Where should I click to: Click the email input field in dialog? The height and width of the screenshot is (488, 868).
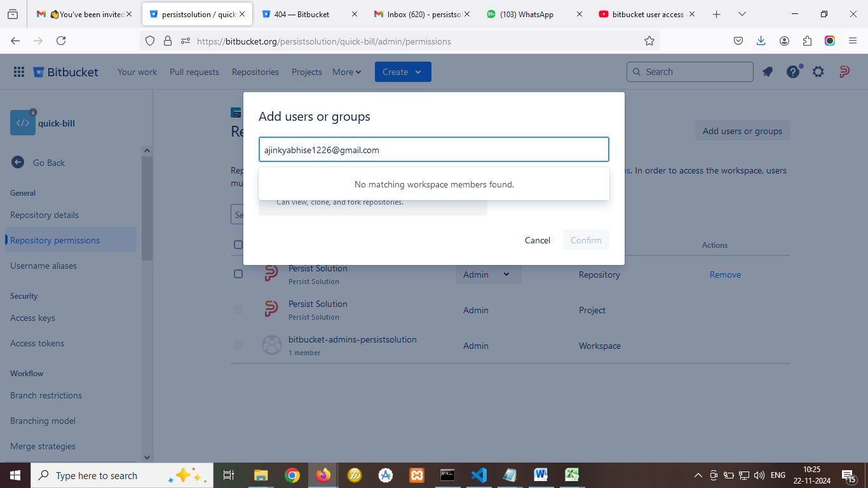pos(433,150)
